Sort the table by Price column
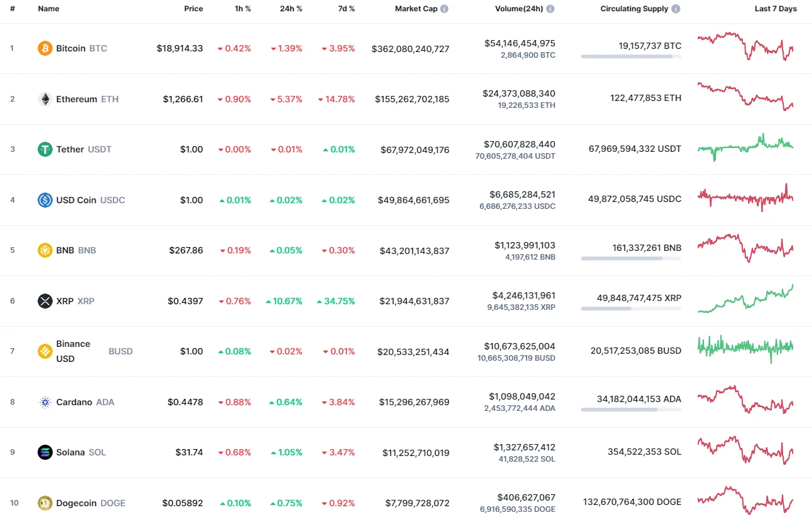 tap(193, 9)
